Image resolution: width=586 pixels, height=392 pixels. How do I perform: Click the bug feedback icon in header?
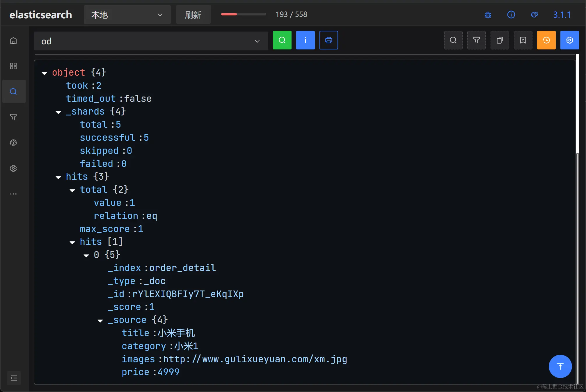click(488, 15)
